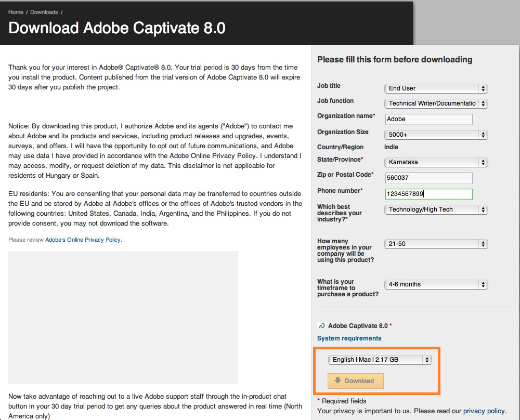Open the Job title dropdown
Viewport: 520px width, 420px height.
tap(436, 88)
